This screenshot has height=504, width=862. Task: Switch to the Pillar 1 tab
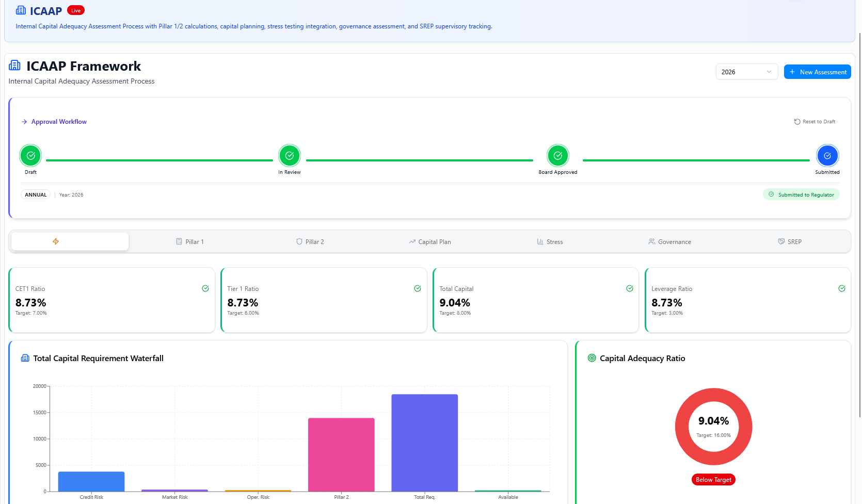190,241
